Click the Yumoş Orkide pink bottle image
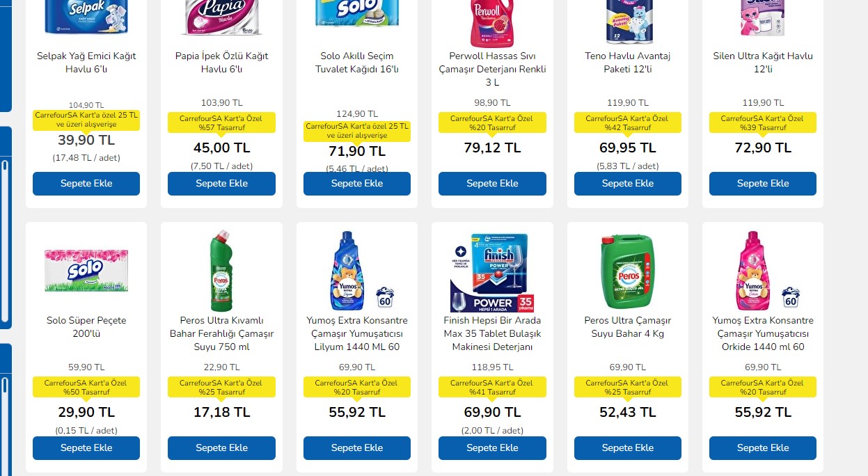Screen dimensions: 868x476 (753, 270)
